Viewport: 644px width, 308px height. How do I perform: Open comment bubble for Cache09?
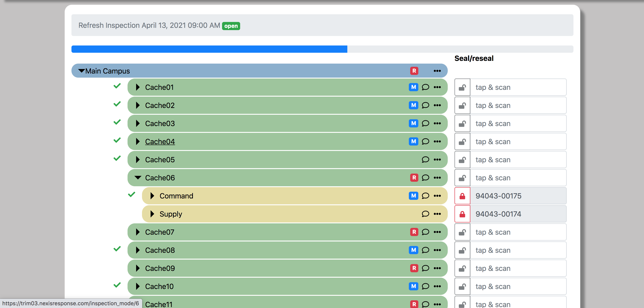[425, 268]
